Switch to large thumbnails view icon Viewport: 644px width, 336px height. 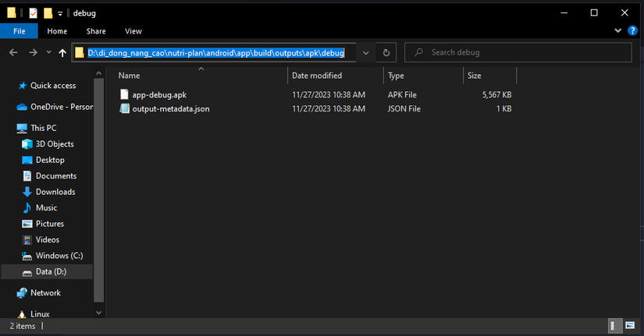(630, 326)
